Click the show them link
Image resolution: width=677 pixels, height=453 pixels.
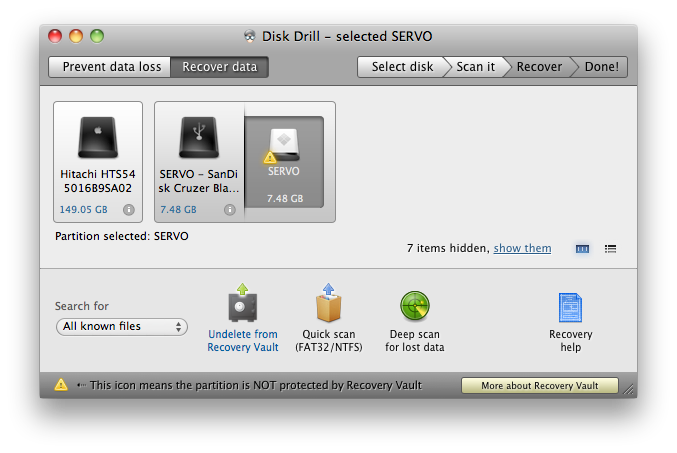click(522, 248)
